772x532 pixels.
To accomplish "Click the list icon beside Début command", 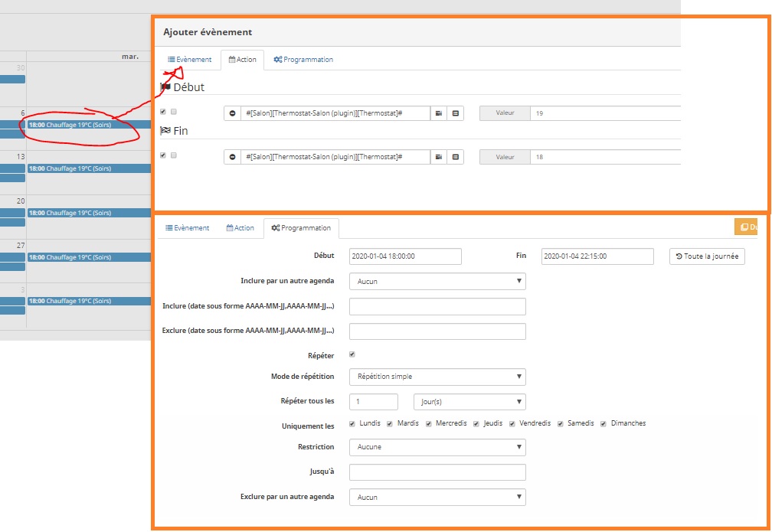I will [x=456, y=113].
